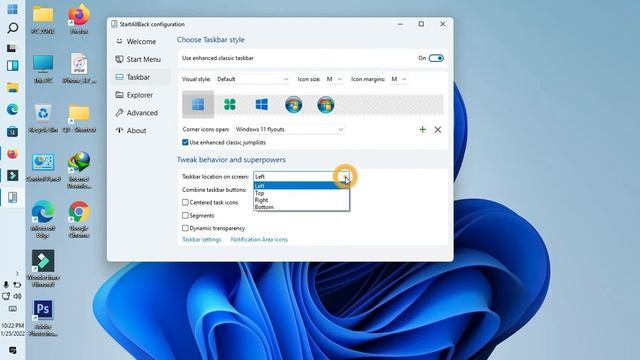Go to the Start Menu section
640x360 pixels.
(140, 59)
